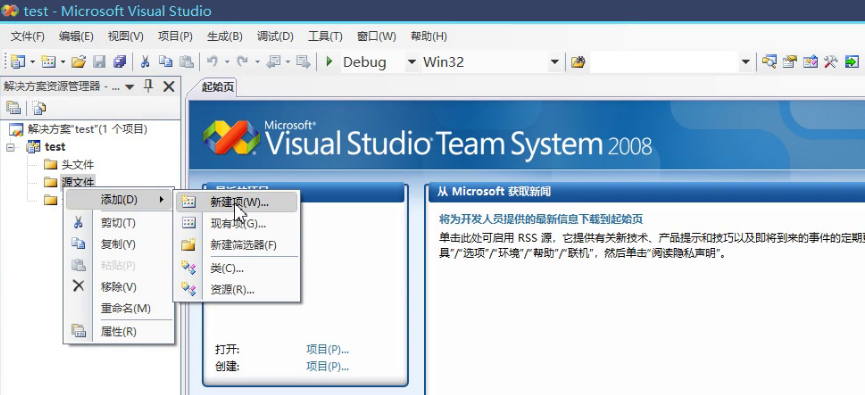Choose 资源(R)... in the submenu
Viewport: 865px width, 395px height.
(x=237, y=289)
